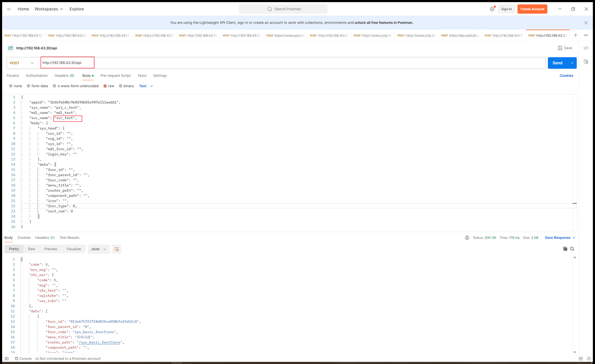Minimize the Postman window
This screenshot has height=364, width=595.
[x=560, y=9]
